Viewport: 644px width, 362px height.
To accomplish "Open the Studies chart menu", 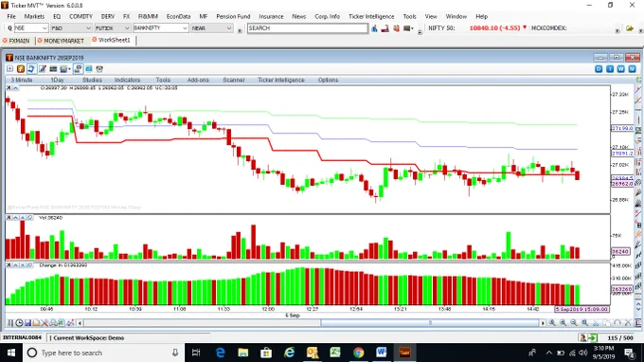I will [x=92, y=80].
